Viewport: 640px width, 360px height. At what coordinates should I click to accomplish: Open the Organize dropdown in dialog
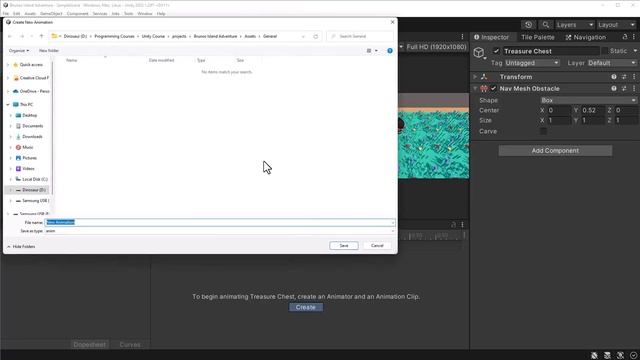(x=19, y=51)
